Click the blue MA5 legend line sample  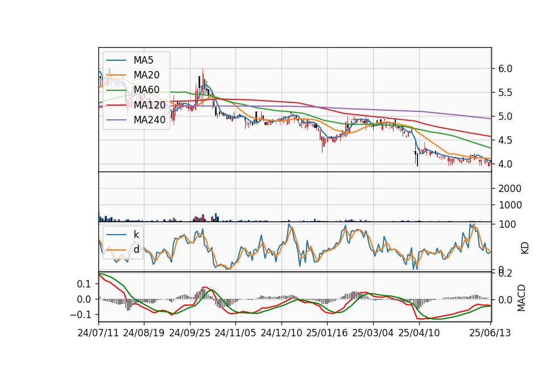[x=116, y=60]
